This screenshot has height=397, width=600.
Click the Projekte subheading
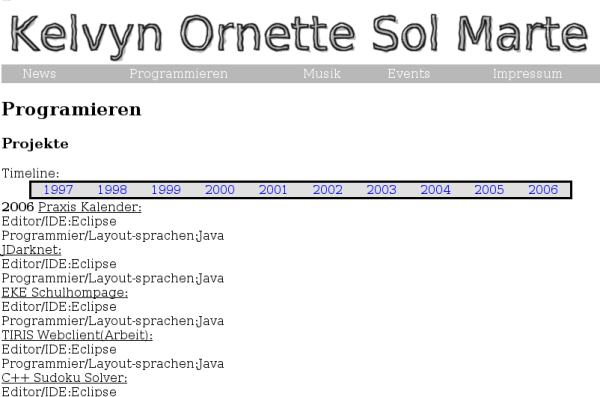pos(35,144)
